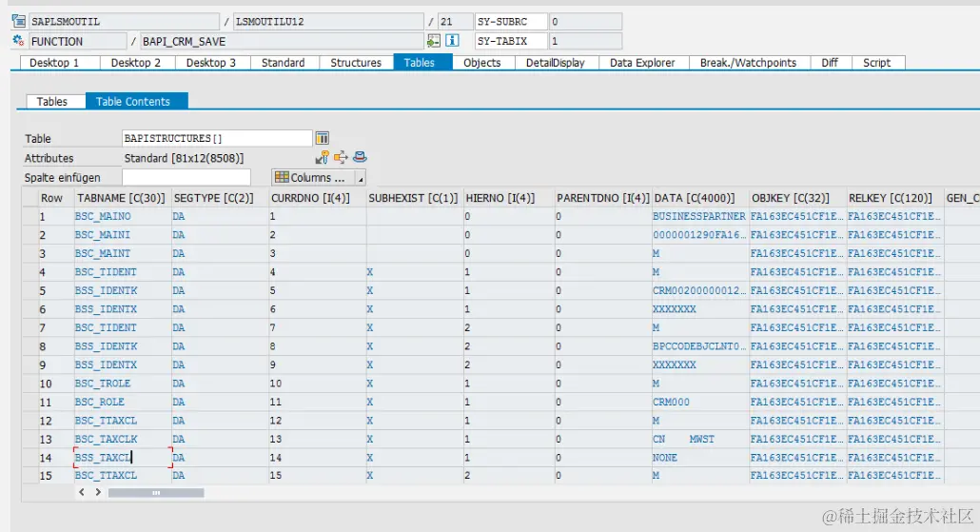Open the Desktop 3 tab
This screenshot has height=532, width=980.
pyautogui.click(x=211, y=63)
